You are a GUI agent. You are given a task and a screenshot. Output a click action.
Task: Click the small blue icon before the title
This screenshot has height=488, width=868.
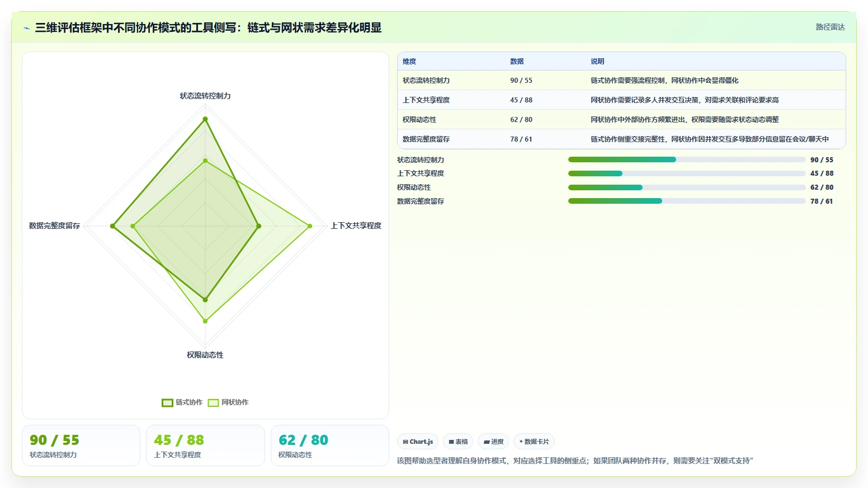click(x=26, y=28)
